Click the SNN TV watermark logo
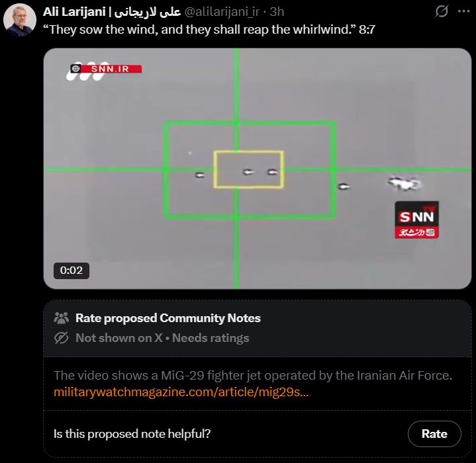The width and height of the screenshot is (476, 463). [x=416, y=220]
